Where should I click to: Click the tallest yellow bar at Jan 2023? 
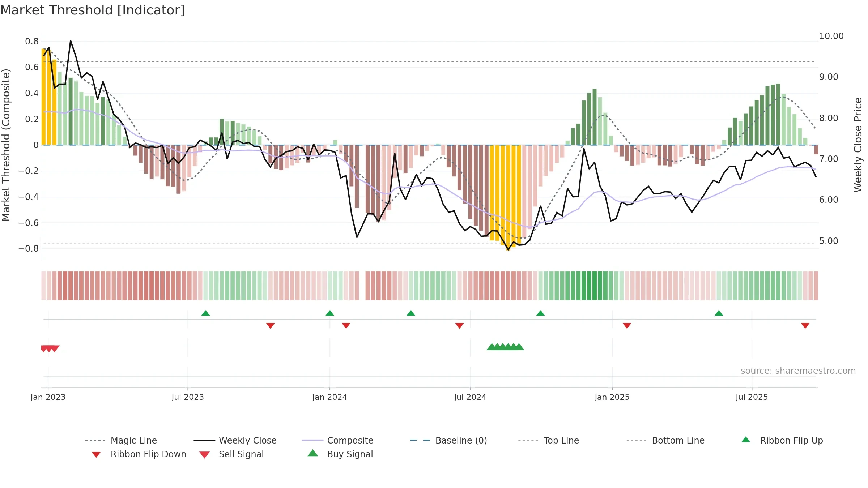coord(43,97)
